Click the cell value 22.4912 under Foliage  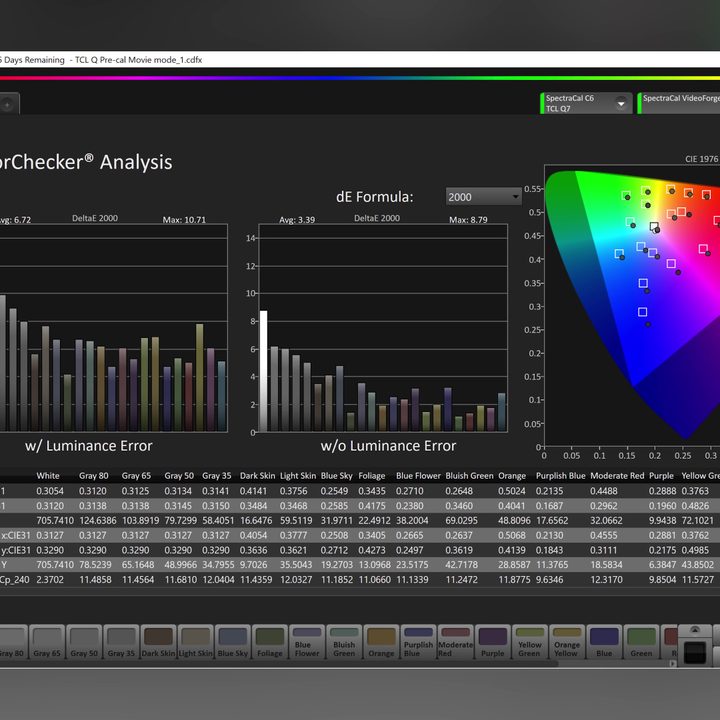[x=375, y=521]
